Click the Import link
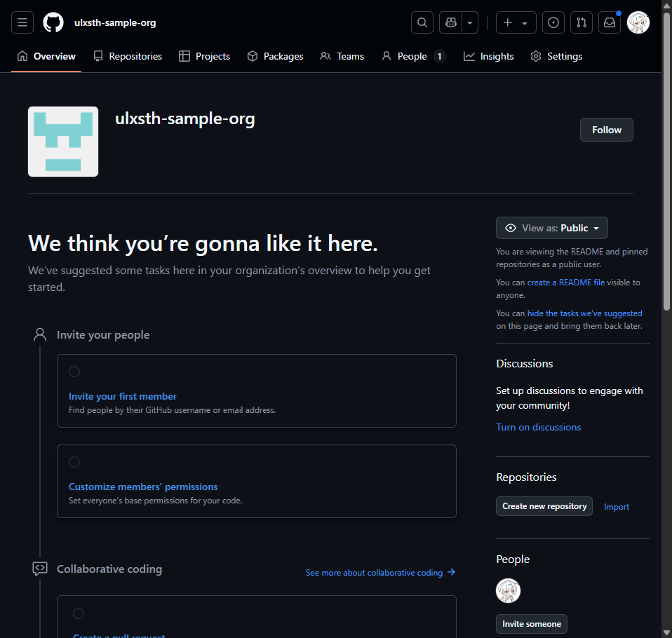Screen dimensions: 672x638 [617, 507]
